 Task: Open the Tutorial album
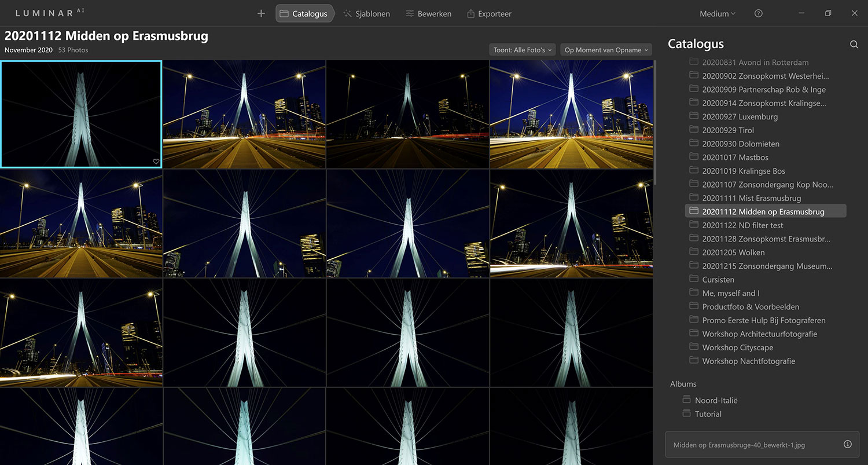pos(708,414)
